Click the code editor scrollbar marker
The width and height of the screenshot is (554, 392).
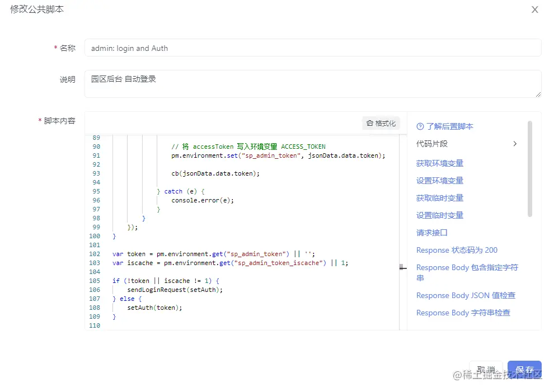tap(403, 267)
